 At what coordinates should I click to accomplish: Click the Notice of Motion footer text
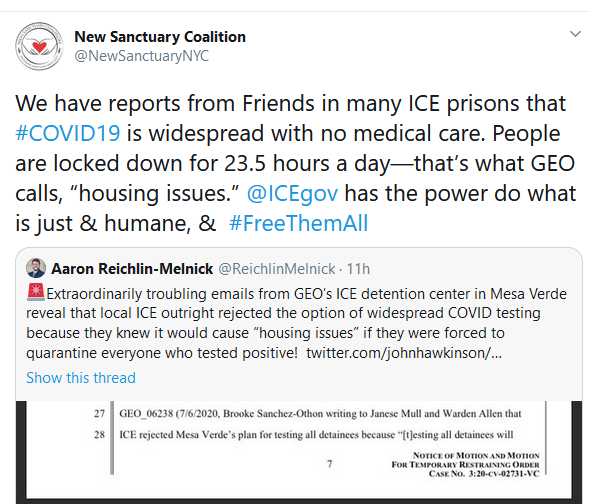point(476,455)
